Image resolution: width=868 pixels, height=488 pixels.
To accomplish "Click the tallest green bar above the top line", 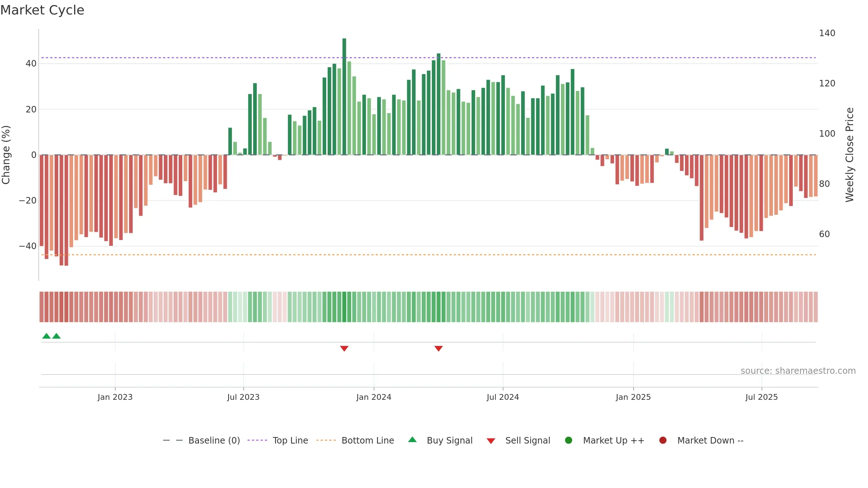I will 344,97.
